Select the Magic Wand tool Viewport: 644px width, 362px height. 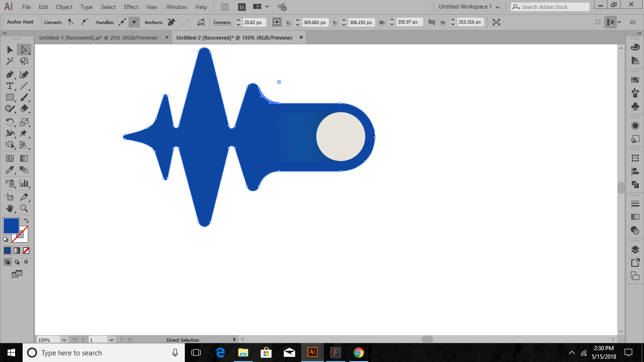[9, 61]
